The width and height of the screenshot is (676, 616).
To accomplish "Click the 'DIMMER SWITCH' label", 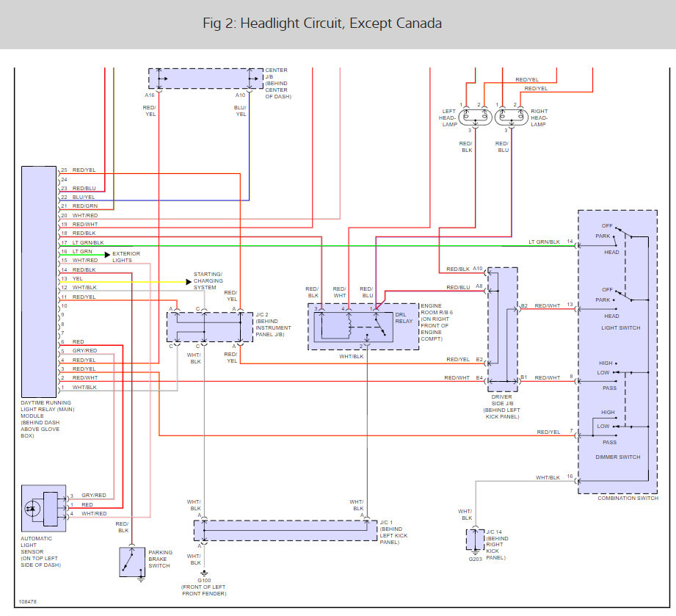I will (618, 457).
